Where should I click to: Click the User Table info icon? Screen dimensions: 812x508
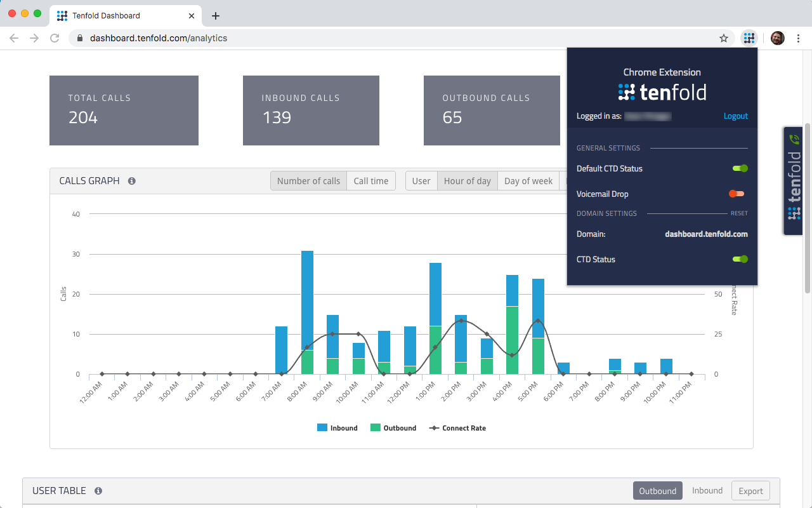[98, 491]
